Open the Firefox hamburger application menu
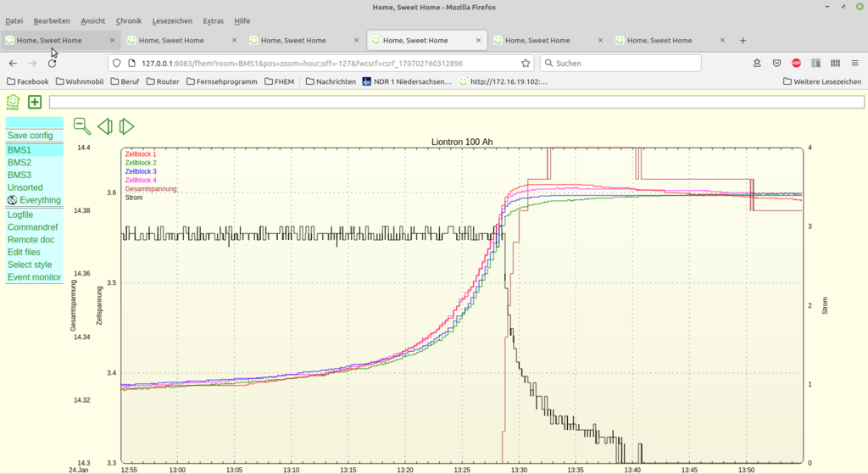 [x=854, y=63]
